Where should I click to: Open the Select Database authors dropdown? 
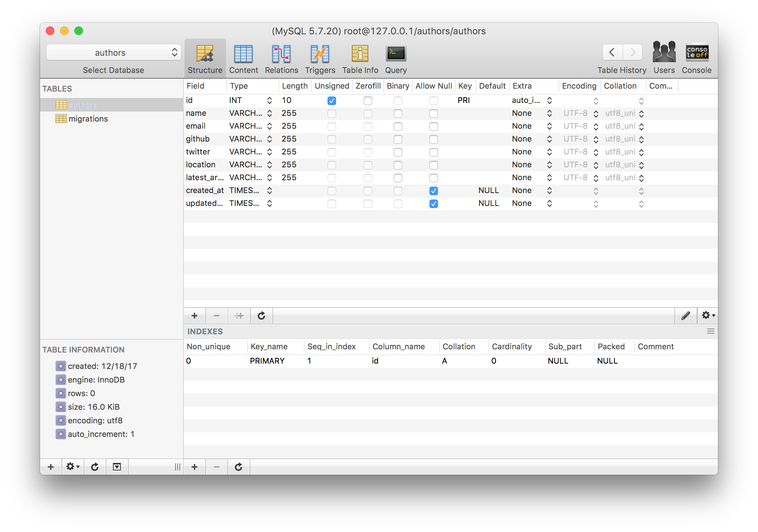(113, 53)
